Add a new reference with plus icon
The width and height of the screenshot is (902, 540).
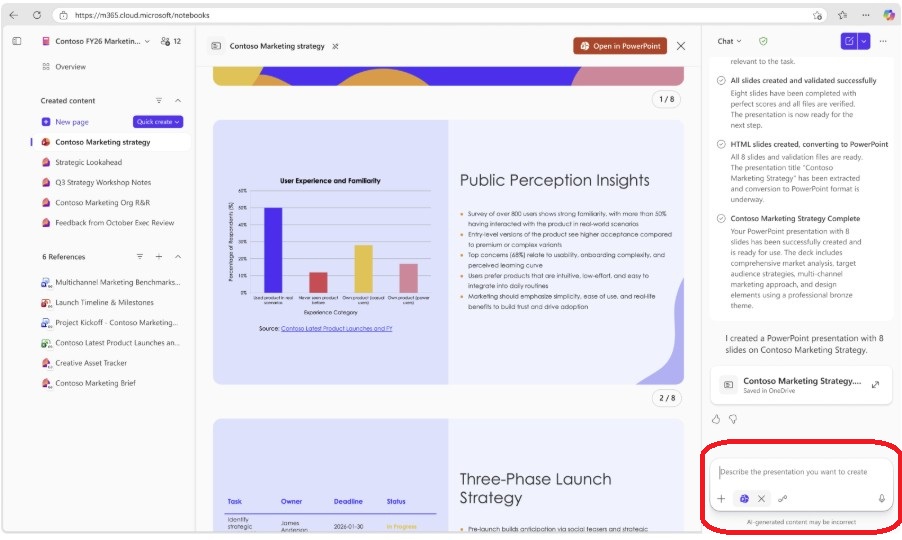coord(159,256)
